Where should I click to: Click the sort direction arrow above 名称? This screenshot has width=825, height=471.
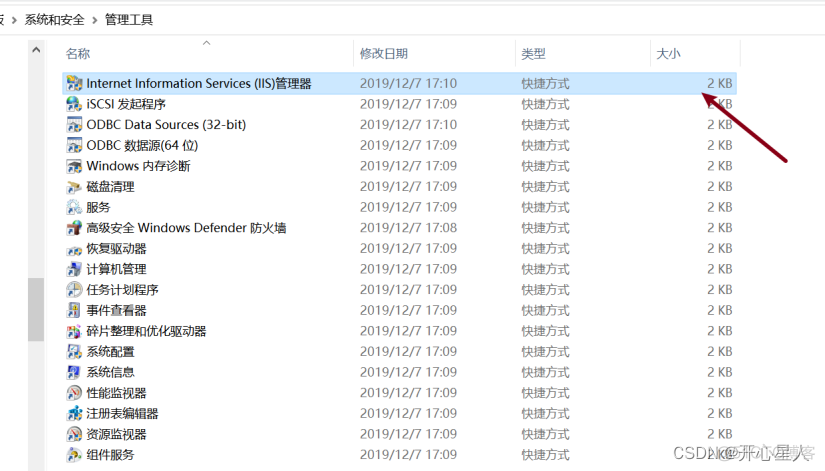(x=207, y=43)
